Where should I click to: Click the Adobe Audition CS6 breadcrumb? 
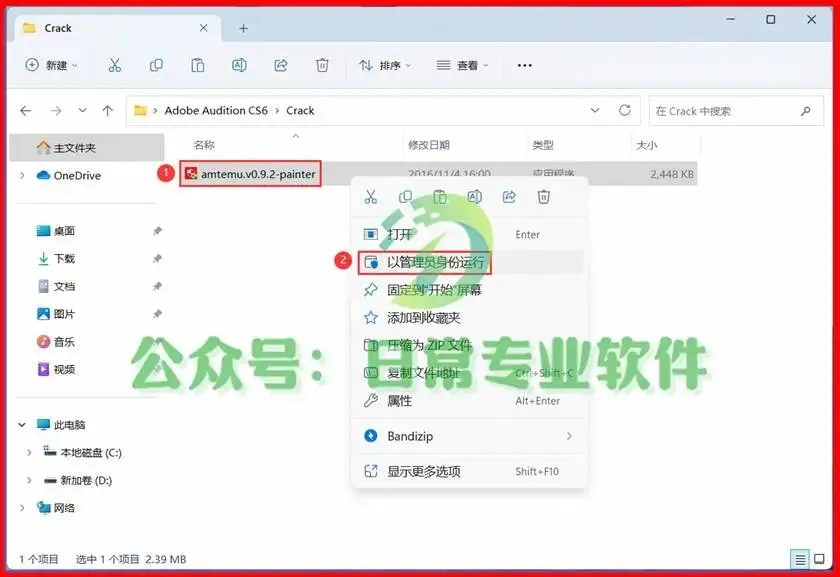point(216,110)
